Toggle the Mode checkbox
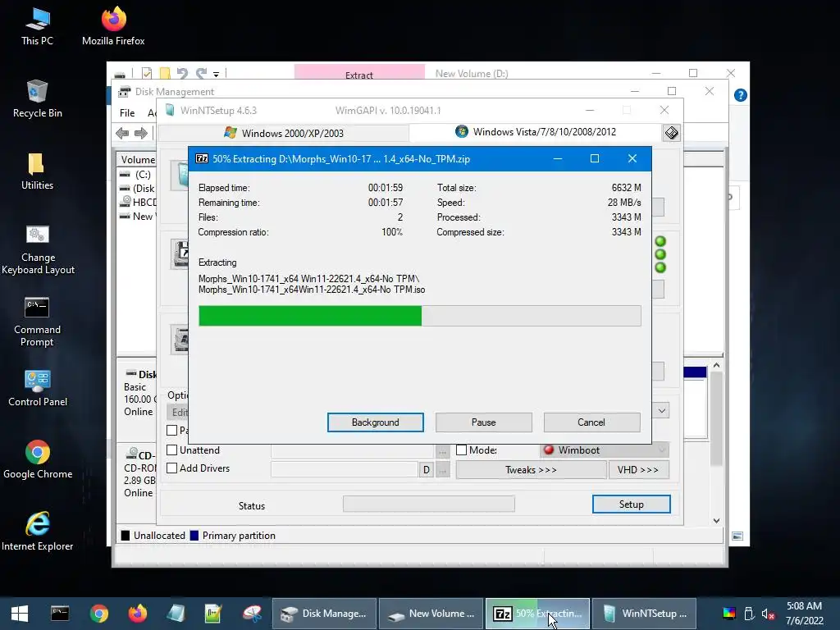The width and height of the screenshot is (840, 630). [461, 450]
